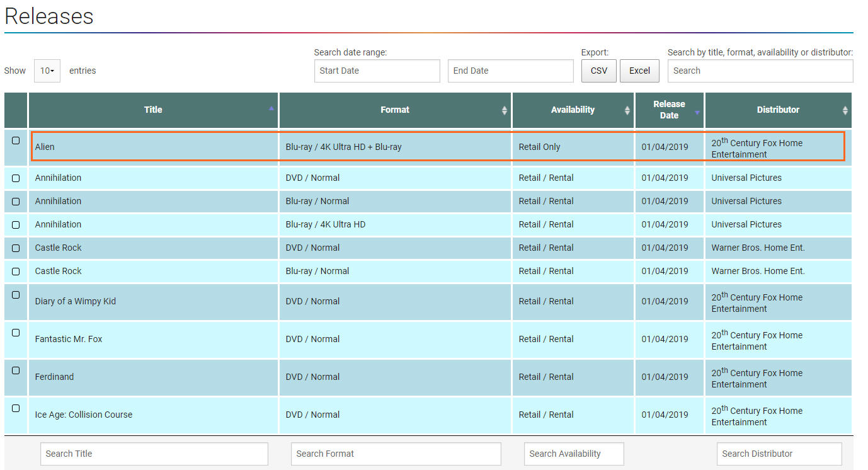The height and width of the screenshot is (470, 868).
Task: Open the Show entries count dropdown
Action: (47, 71)
